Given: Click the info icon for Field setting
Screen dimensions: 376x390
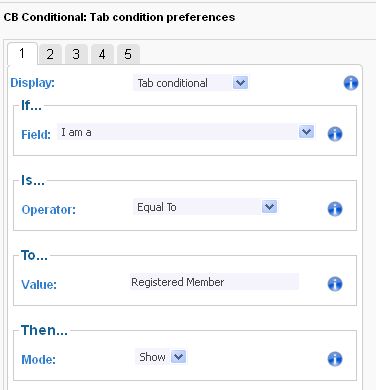Looking at the screenshot, I should coord(335,134).
